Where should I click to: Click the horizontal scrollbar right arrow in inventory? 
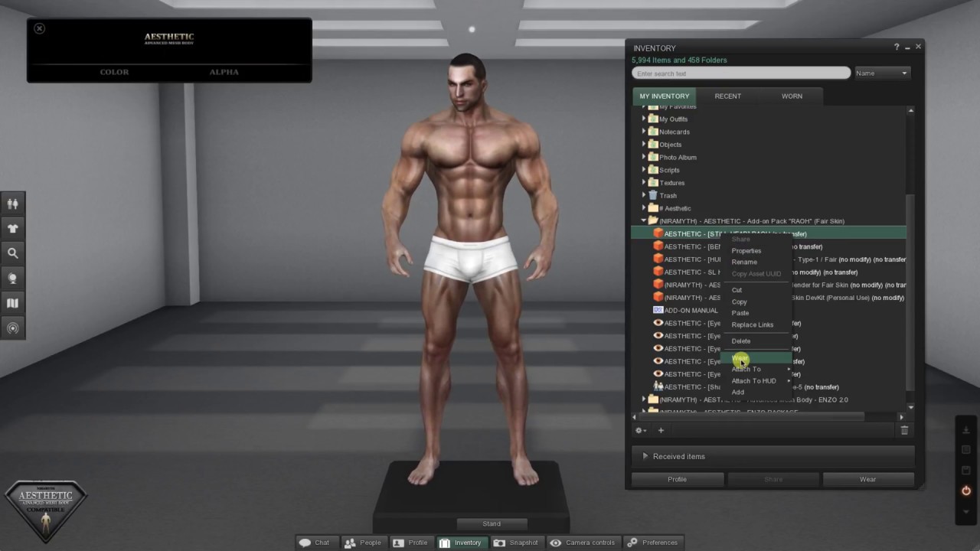click(x=900, y=417)
